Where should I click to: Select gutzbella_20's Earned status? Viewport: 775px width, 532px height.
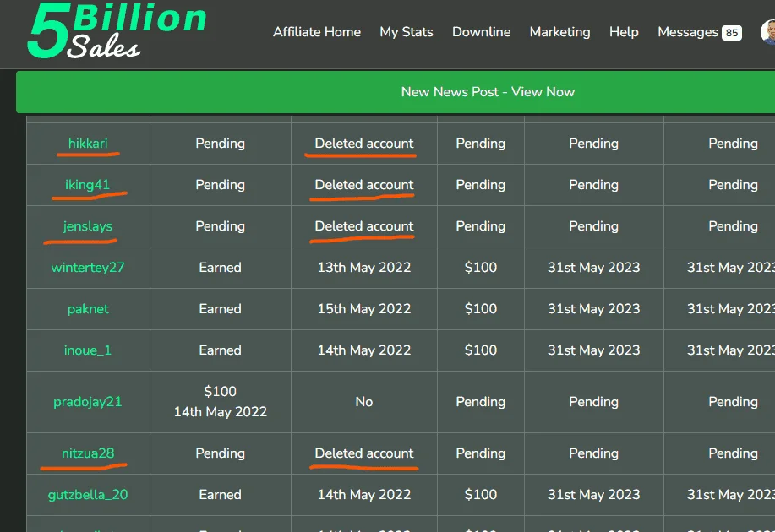coord(221,495)
